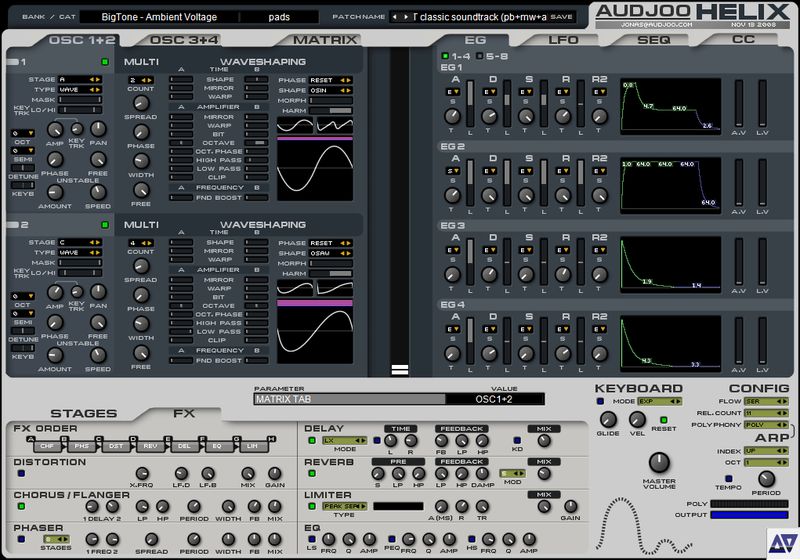Click the keyboard Vel knob
Image resolution: width=800 pixels, height=560 pixels.
click(x=636, y=420)
